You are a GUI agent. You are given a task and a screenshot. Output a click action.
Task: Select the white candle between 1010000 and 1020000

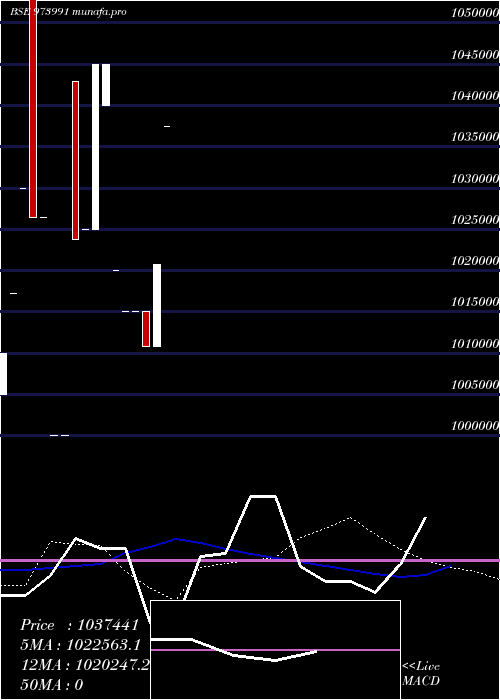(157, 305)
